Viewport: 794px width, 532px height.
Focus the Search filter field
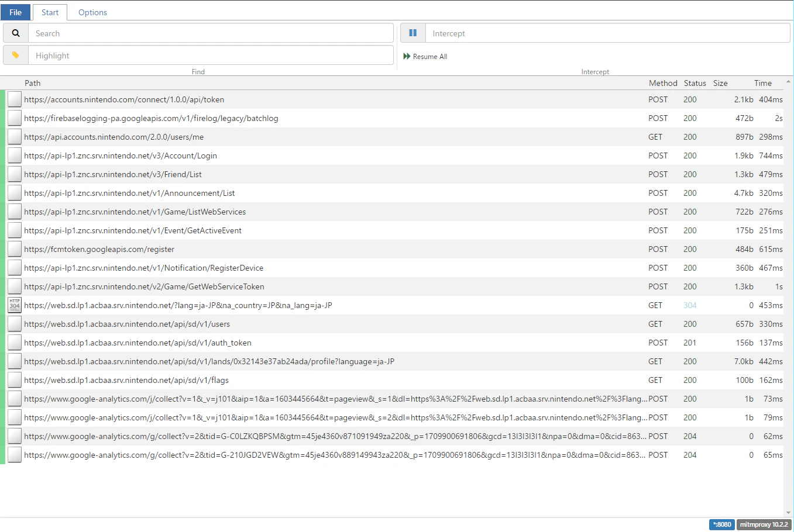211,33
